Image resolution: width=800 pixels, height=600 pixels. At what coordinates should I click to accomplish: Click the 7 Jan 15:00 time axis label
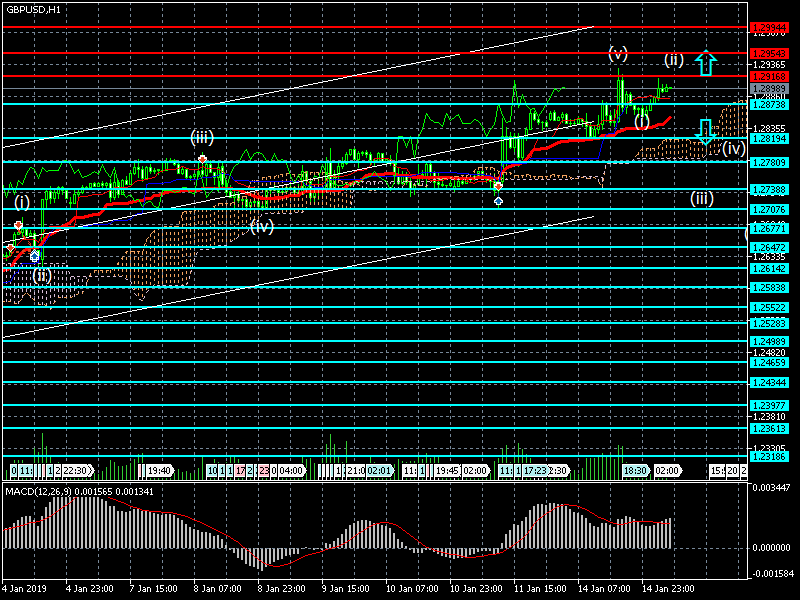click(x=154, y=588)
